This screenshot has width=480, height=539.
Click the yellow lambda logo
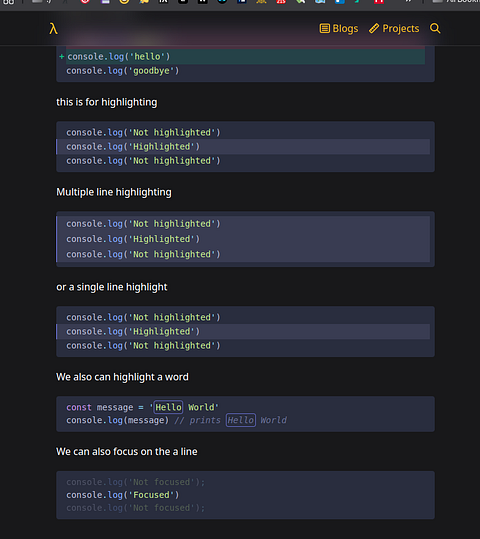tap(53, 29)
